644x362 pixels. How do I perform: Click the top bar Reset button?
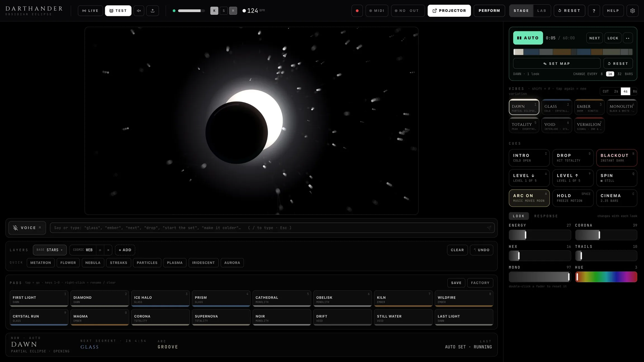pos(569,11)
